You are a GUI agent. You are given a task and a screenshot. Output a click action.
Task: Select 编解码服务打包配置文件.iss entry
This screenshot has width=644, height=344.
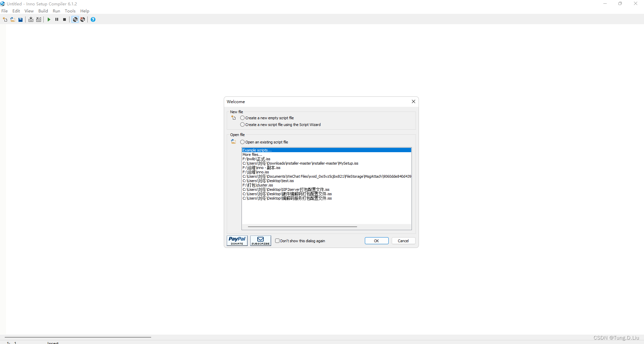327,198
